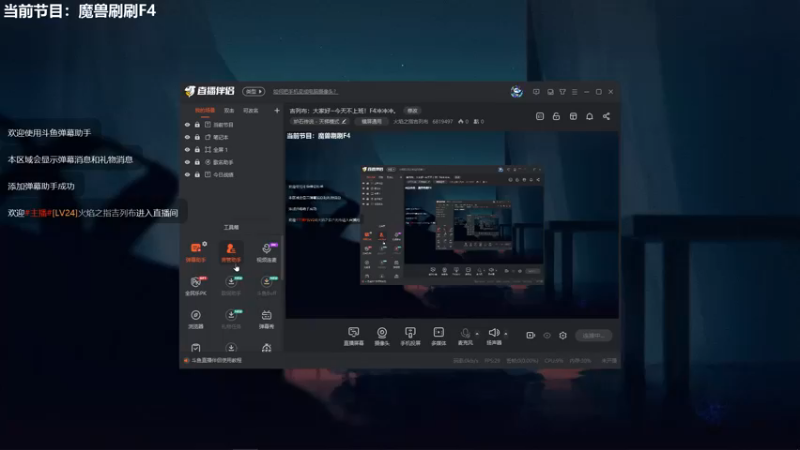Toggle lock on 今日战绩 source
This screenshot has width=800, height=450.
click(197, 174)
